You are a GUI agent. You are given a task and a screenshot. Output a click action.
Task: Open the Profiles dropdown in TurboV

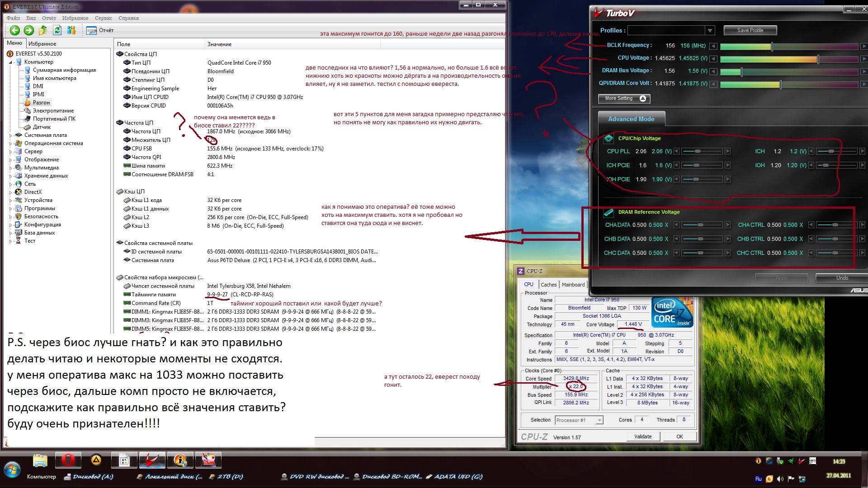click(710, 30)
